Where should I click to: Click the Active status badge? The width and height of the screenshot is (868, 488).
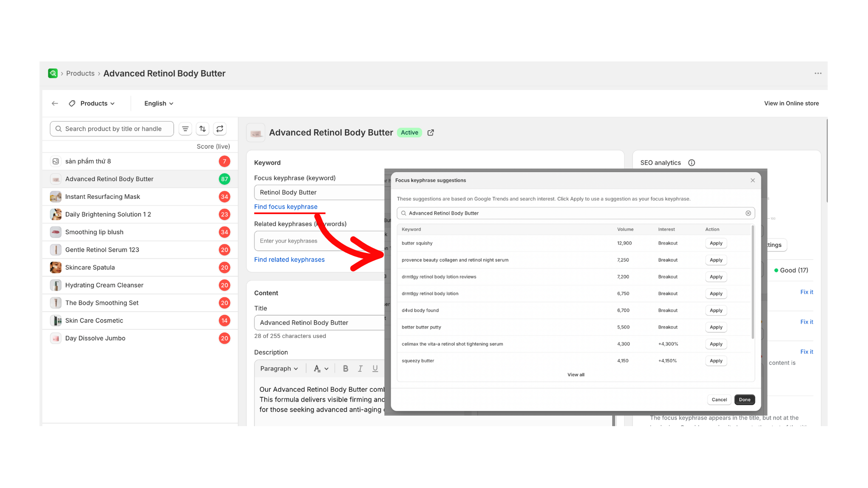409,132
